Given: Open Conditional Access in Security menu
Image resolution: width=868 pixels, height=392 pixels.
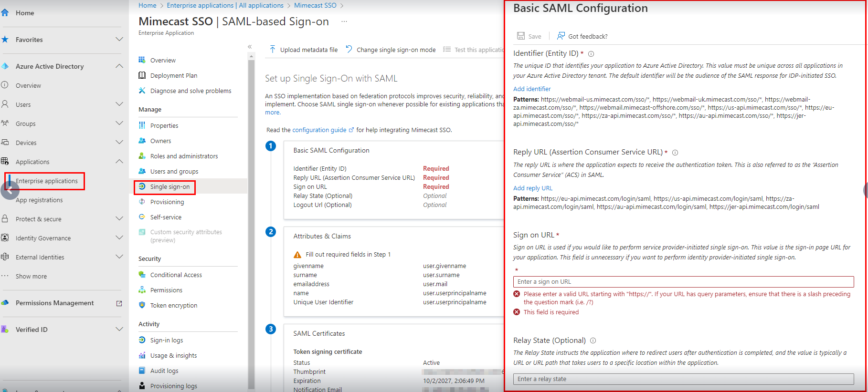Looking at the screenshot, I should pos(176,275).
